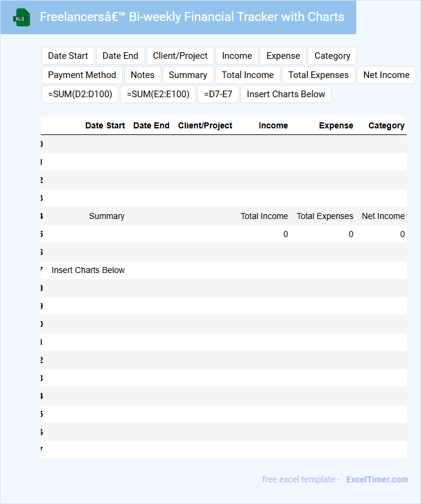Click the Net Income table cell
This screenshot has height=504, width=421.
[383, 216]
